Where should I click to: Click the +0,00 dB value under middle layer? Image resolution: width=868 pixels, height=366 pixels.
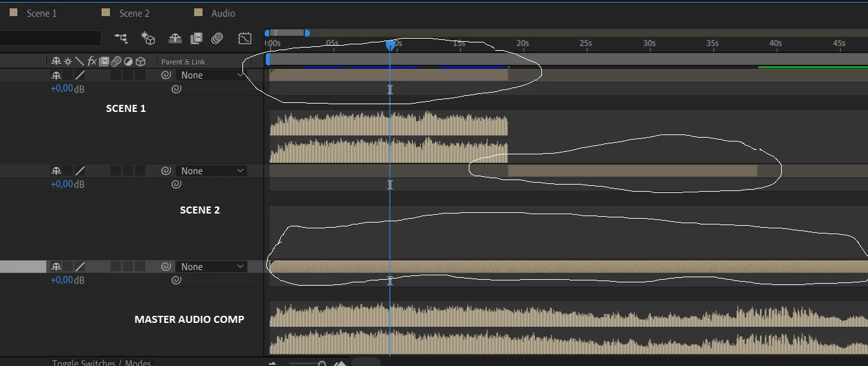62,184
